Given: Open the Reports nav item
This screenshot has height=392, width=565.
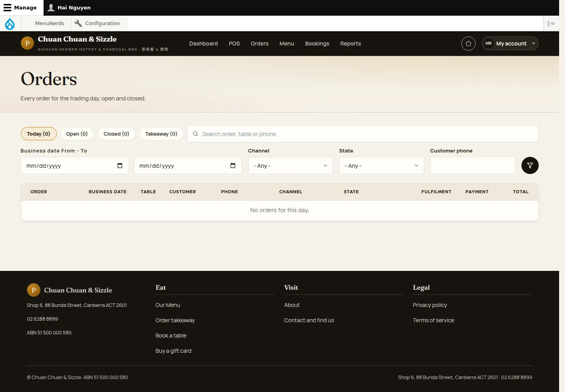Looking at the screenshot, I should click(351, 44).
